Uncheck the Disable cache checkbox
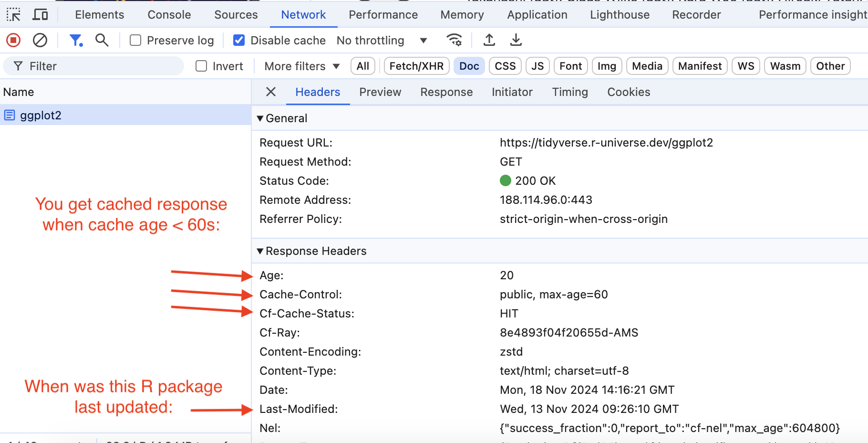Image resolution: width=868 pixels, height=443 pixels. pos(239,41)
